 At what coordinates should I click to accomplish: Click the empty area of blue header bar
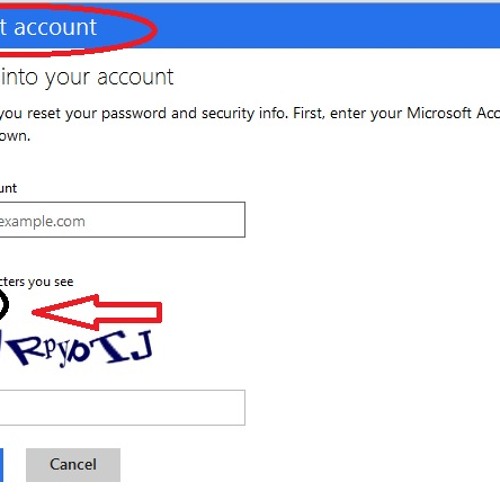(x=328, y=27)
